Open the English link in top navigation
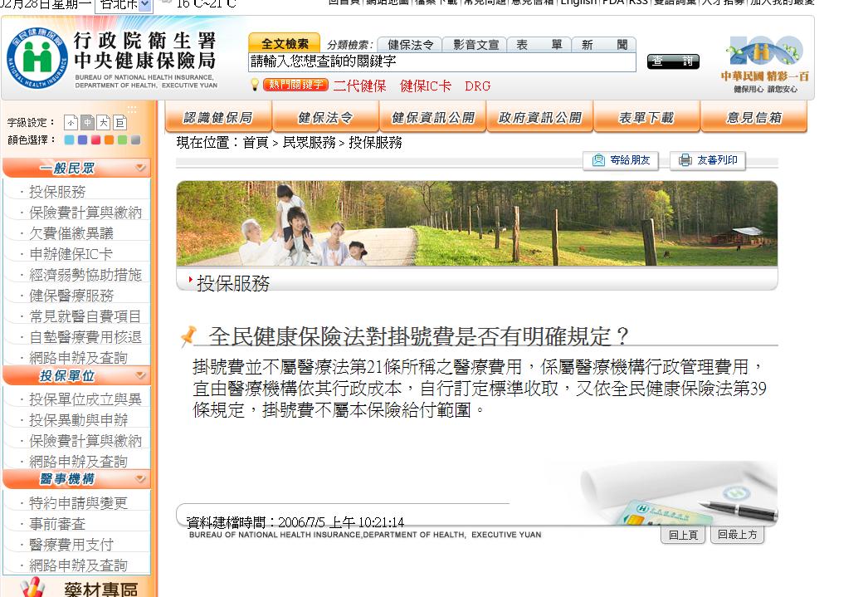The width and height of the screenshot is (868, 597). coord(578,2)
